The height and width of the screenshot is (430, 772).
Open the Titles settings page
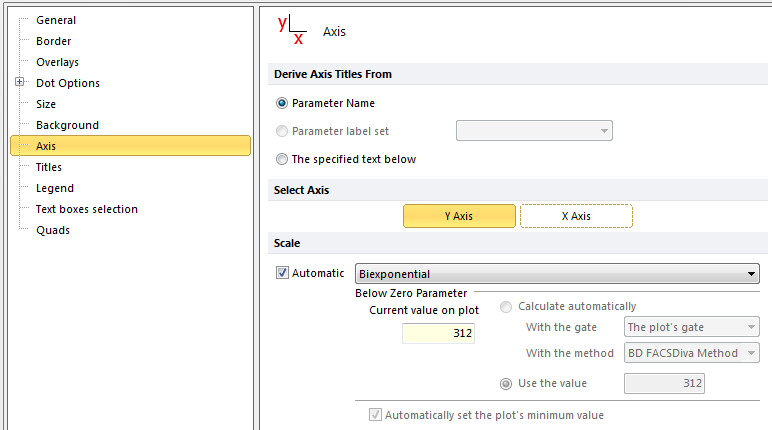[49, 167]
